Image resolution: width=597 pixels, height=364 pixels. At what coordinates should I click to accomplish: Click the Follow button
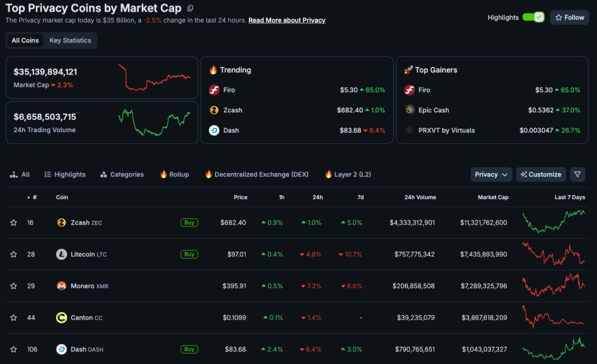click(x=569, y=17)
